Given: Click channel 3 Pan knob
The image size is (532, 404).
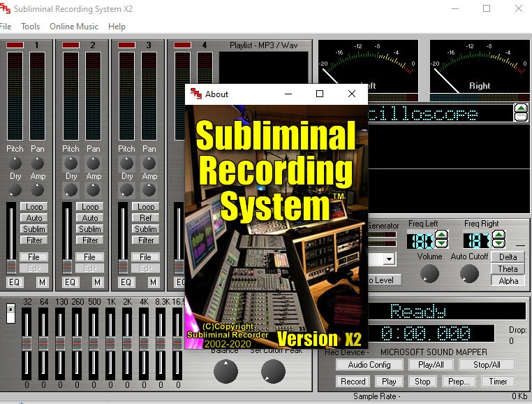Looking at the screenshot, I should 149,163.
